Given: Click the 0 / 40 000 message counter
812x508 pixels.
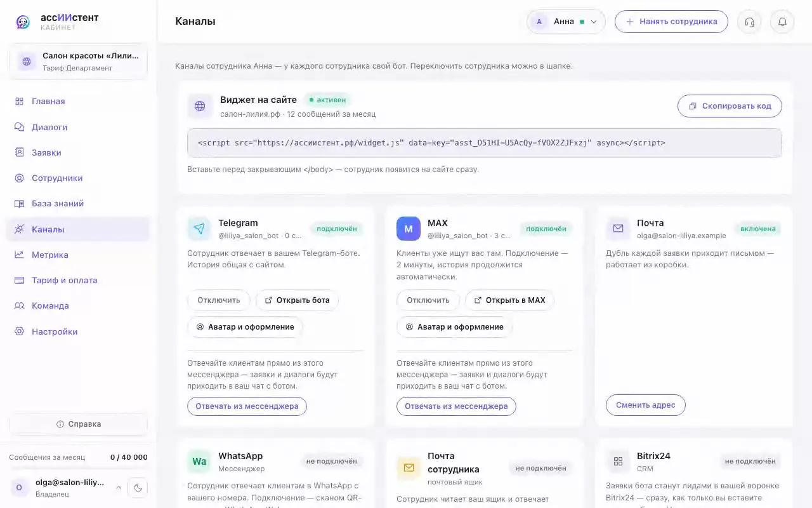Looking at the screenshot, I should (x=129, y=457).
